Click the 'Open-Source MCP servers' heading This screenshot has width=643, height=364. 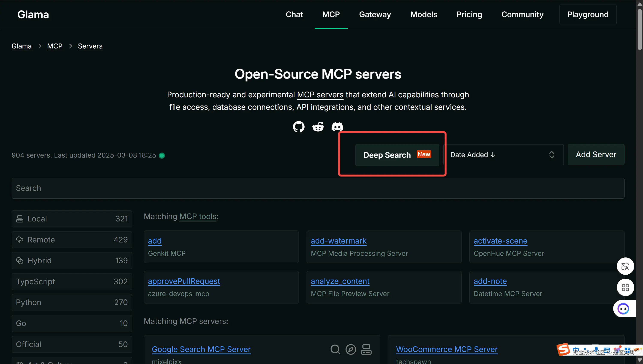tap(318, 74)
